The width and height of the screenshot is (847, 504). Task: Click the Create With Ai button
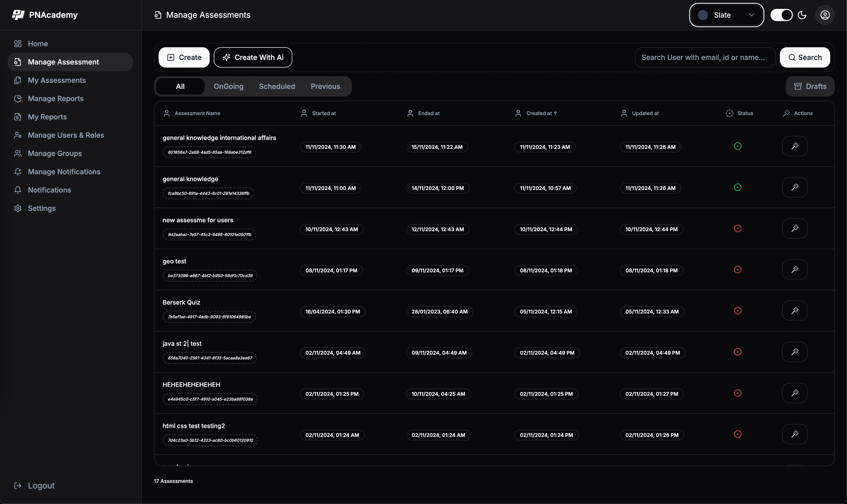253,57
